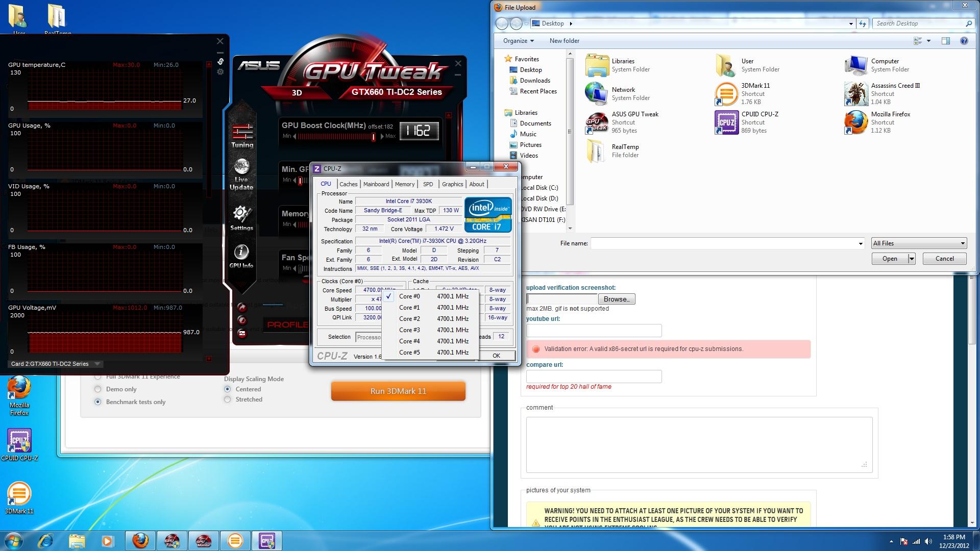Open GPU Info in GPU Tweak
Screen dimensions: 980x551
[x=241, y=256]
